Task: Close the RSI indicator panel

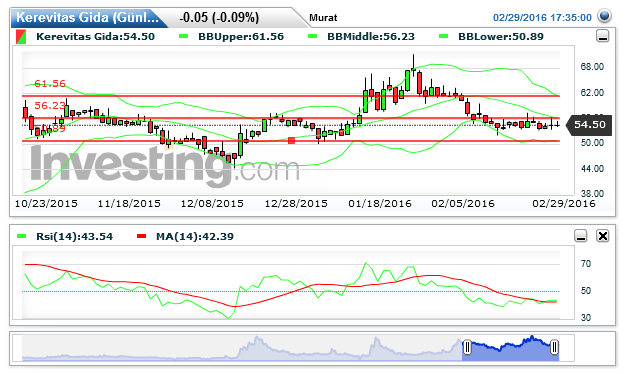Action: pos(602,236)
